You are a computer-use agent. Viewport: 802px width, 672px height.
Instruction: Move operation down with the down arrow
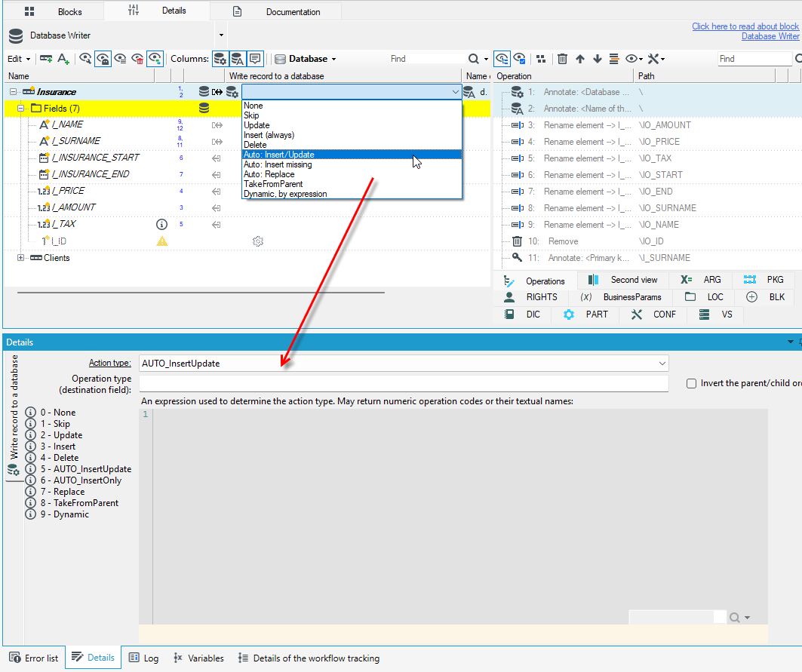598,59
